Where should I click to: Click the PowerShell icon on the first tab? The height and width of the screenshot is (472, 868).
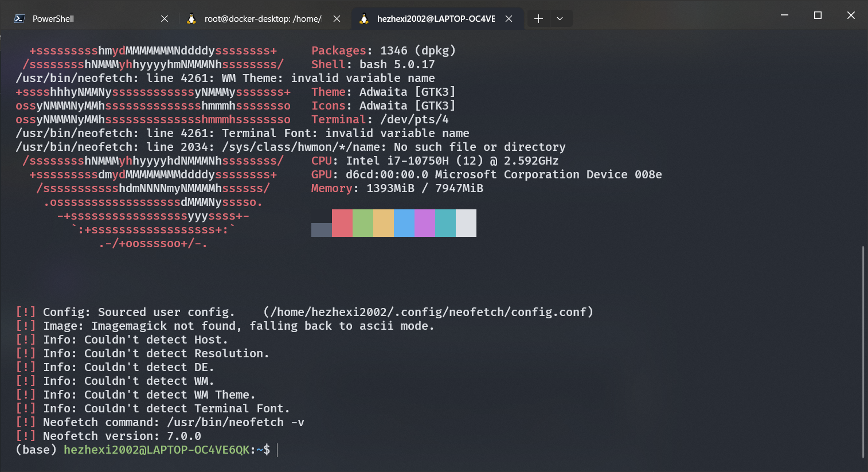(x=18, y=18)
